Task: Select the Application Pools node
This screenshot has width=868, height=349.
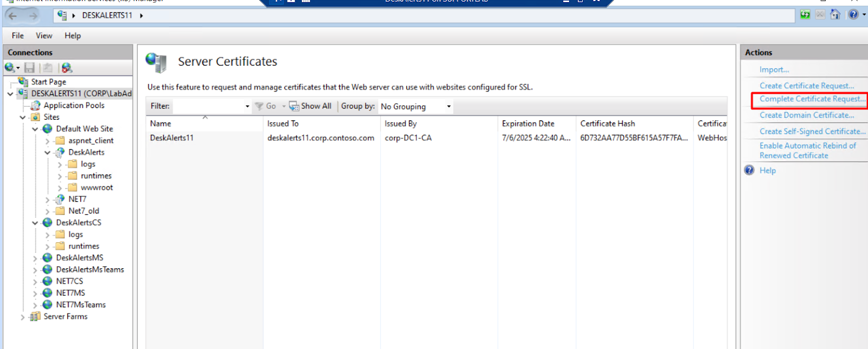Action: click(74, 105)
